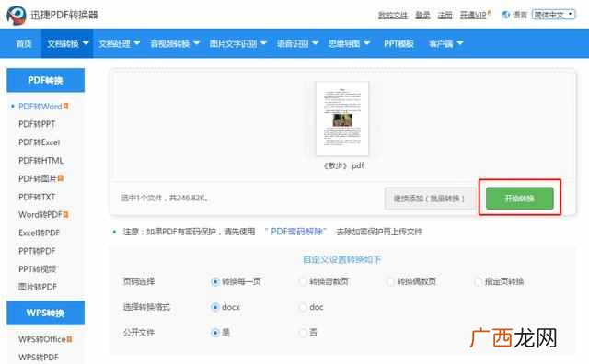589x364 pixels.
Task: Set 公开文件 to 否
Action: pos(303,333)
